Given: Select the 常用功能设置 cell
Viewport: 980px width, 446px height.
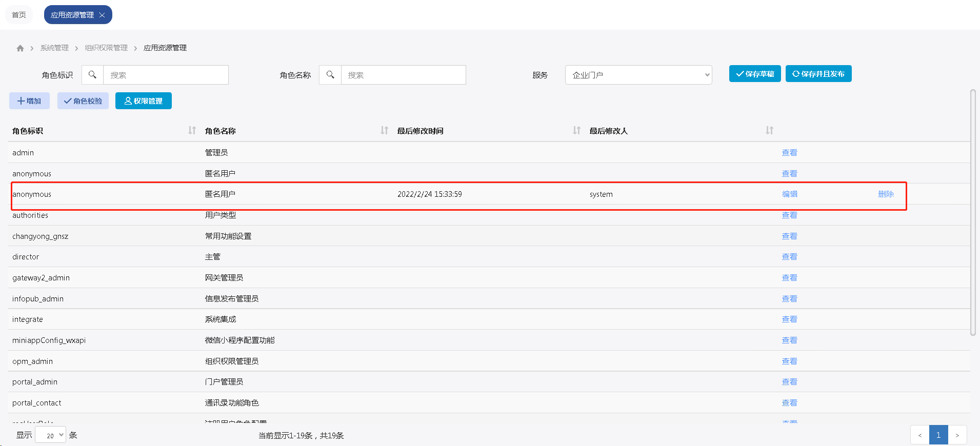Looking at the screenshot, I should coord(228,236).
